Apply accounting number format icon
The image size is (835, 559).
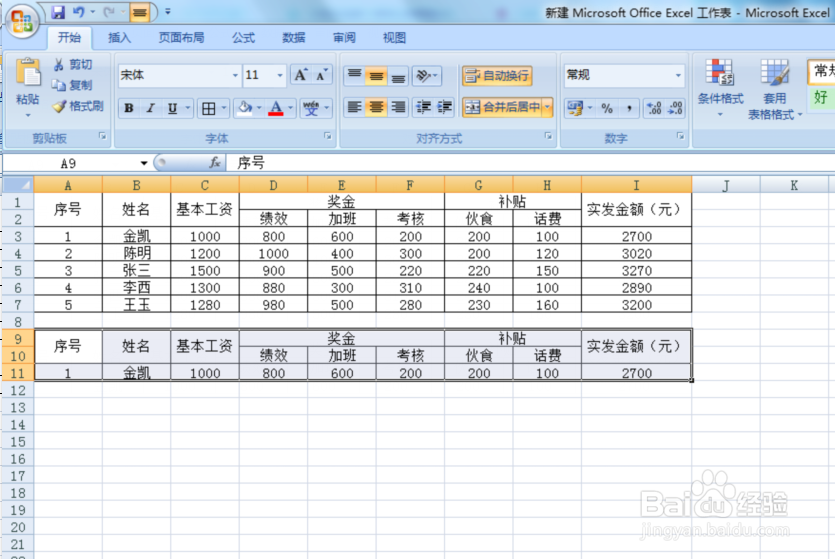coord(575,109)
